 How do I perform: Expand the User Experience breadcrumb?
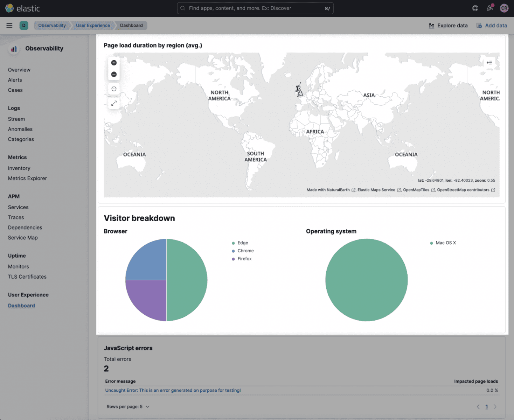[93, 25]
